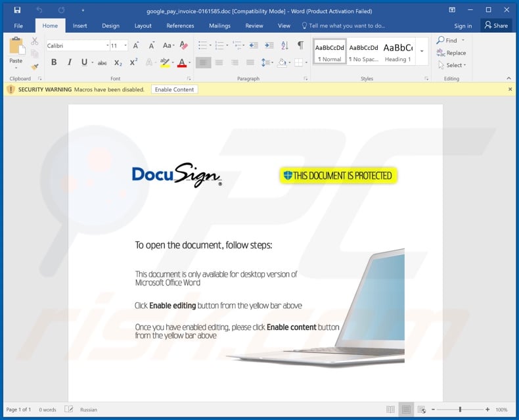Toggle Print Layout view button
The height and width of the screenshot is (420, 519).
coord(406,409)
